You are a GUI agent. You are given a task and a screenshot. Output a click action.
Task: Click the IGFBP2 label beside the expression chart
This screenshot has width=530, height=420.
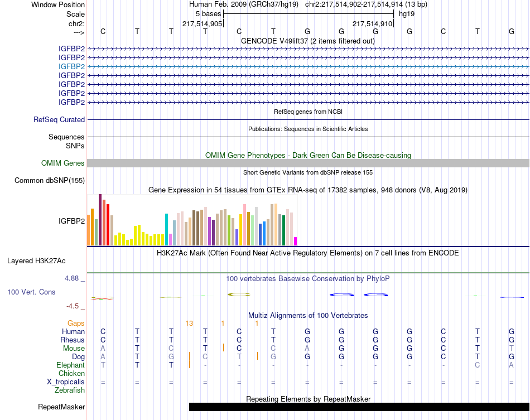coord(71,221)
